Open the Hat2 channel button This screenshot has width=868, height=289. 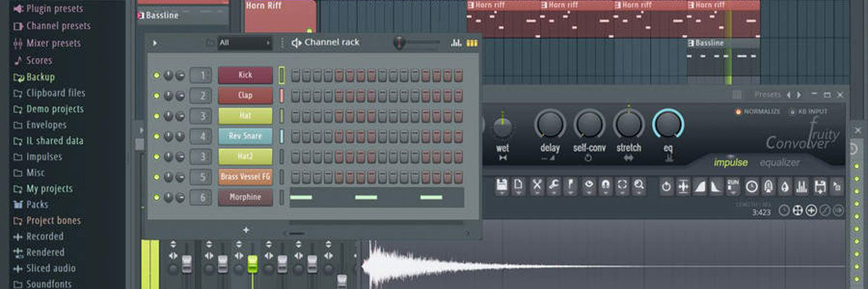(245, 157)
